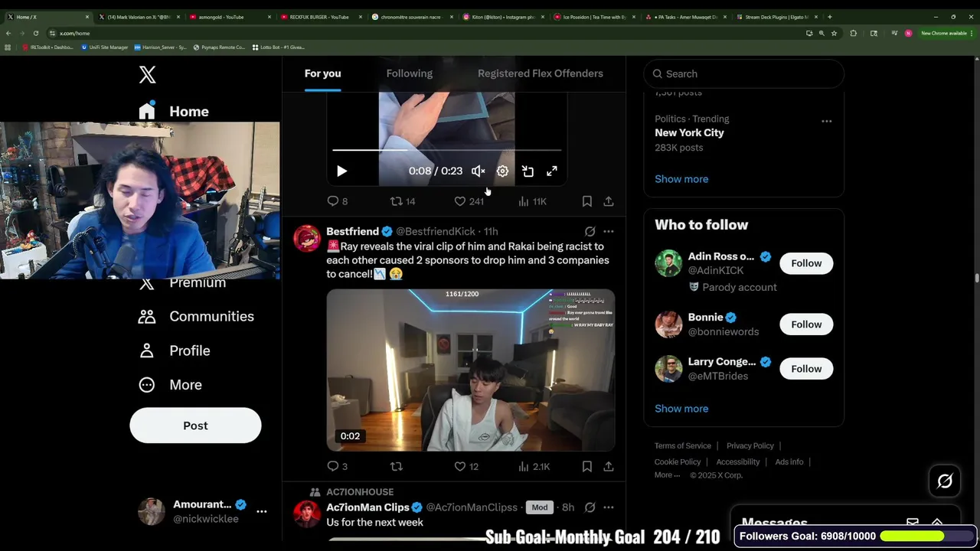
Task: Open Terms of Service link
Action: pos(683,445)
